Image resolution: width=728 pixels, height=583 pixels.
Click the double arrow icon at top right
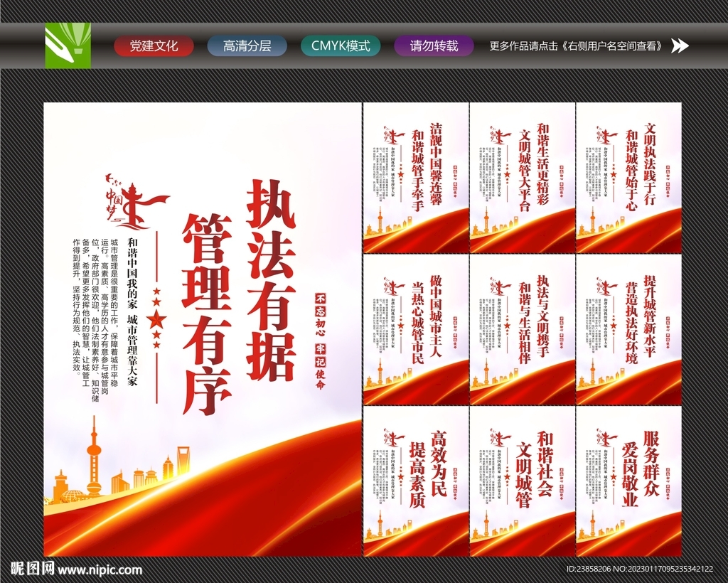(680, 46)
